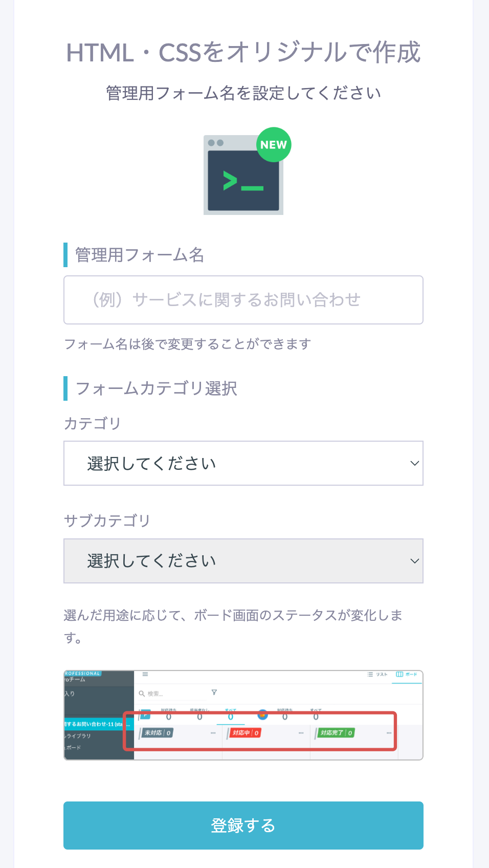Click the round orange avatar icon in the preview

tap(262, 714)
